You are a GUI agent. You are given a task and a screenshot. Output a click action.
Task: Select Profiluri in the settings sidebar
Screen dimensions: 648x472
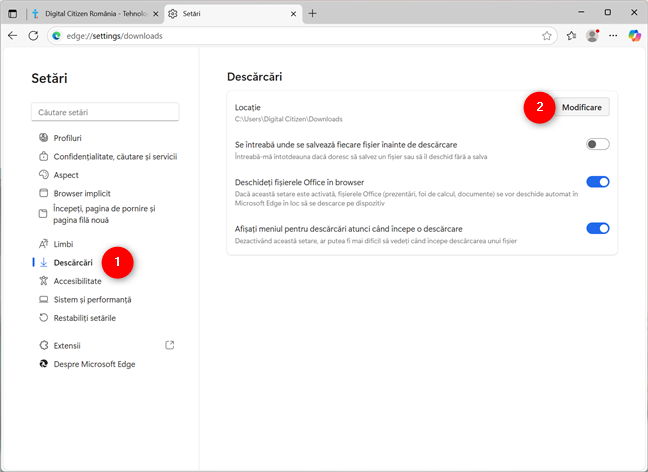(x=67, y=137)
